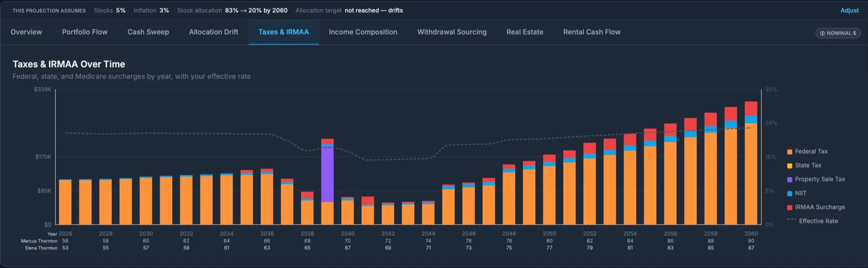The width and height of the screenshot is (868, 268).
Task: Click the purple Property Sale Tax bar segment
Action: pos(327,174)
